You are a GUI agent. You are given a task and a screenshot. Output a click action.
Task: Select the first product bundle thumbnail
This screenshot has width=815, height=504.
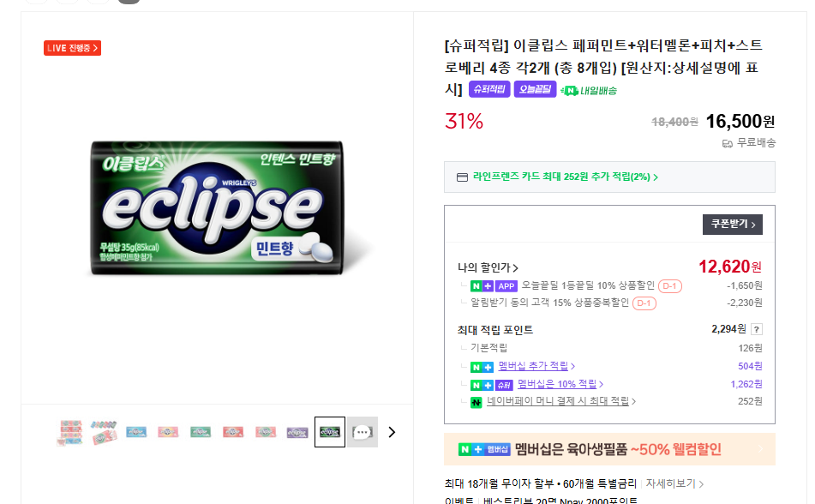pyautogui.click(x=70, y=432)
